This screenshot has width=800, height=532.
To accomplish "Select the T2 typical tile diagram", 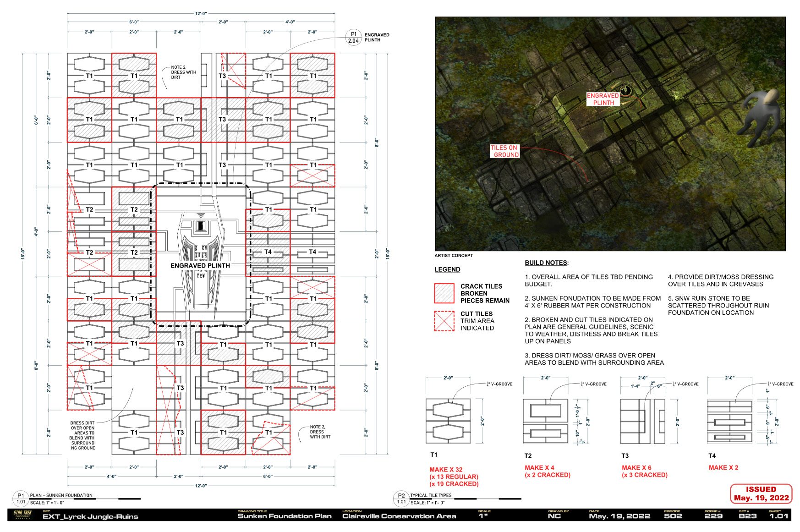I will click(x=545, y=421).
